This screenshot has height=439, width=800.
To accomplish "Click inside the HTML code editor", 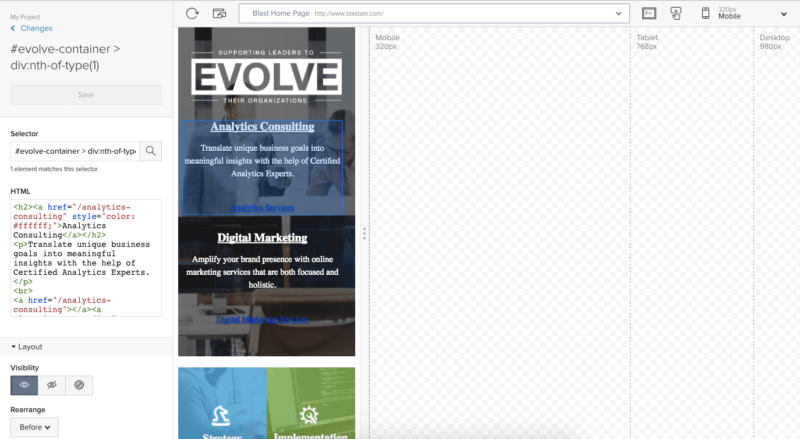I will [x=86, y=258].
